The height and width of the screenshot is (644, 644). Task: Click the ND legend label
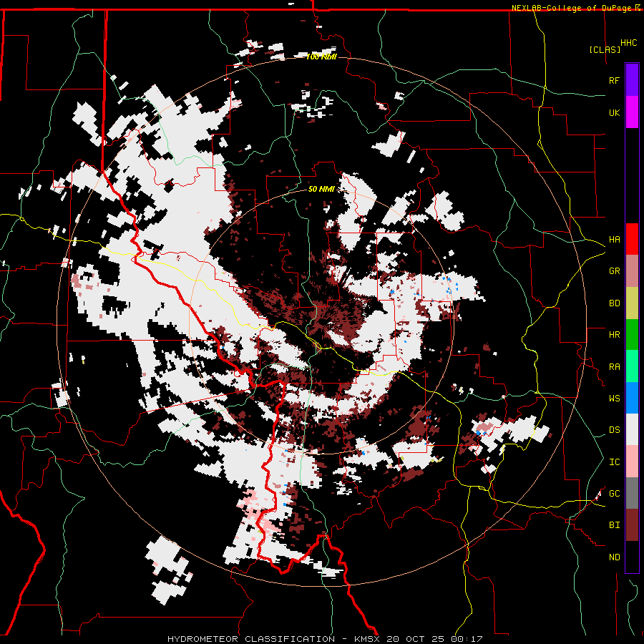click(x=614, y=557)
